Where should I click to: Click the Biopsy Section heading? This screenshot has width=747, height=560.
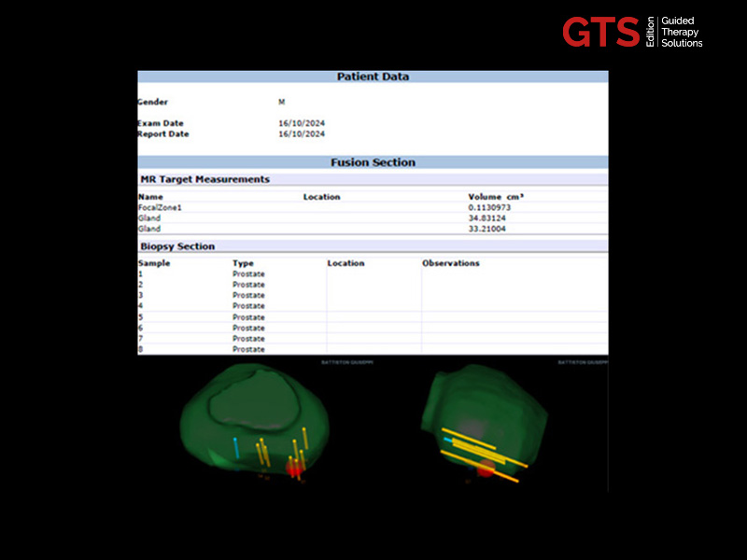point(176,246)
